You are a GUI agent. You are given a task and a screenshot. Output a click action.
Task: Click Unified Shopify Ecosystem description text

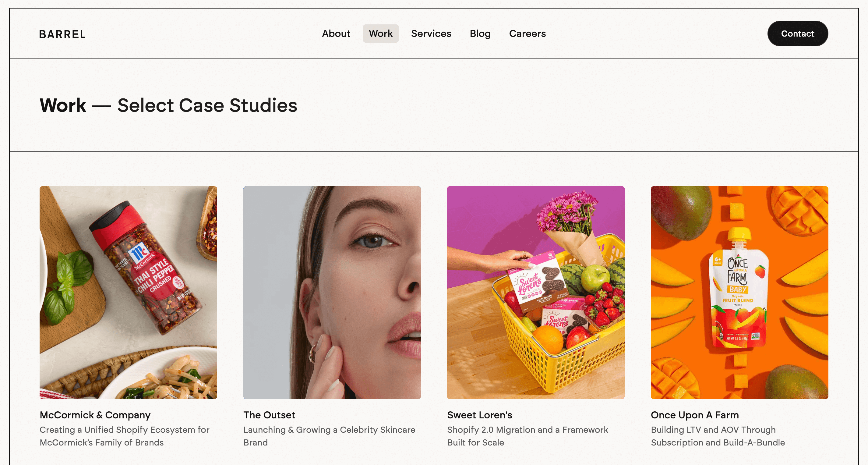[x=124, y=436]
